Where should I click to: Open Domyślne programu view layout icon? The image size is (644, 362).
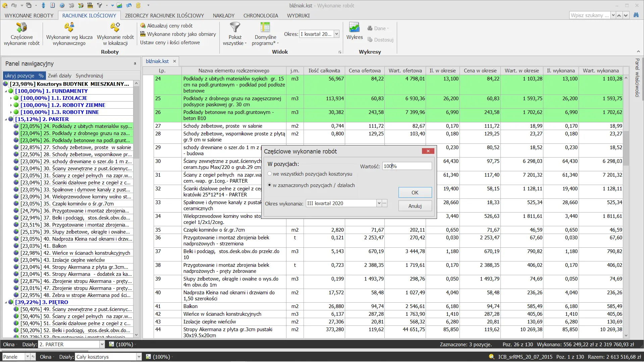(265, 27)
